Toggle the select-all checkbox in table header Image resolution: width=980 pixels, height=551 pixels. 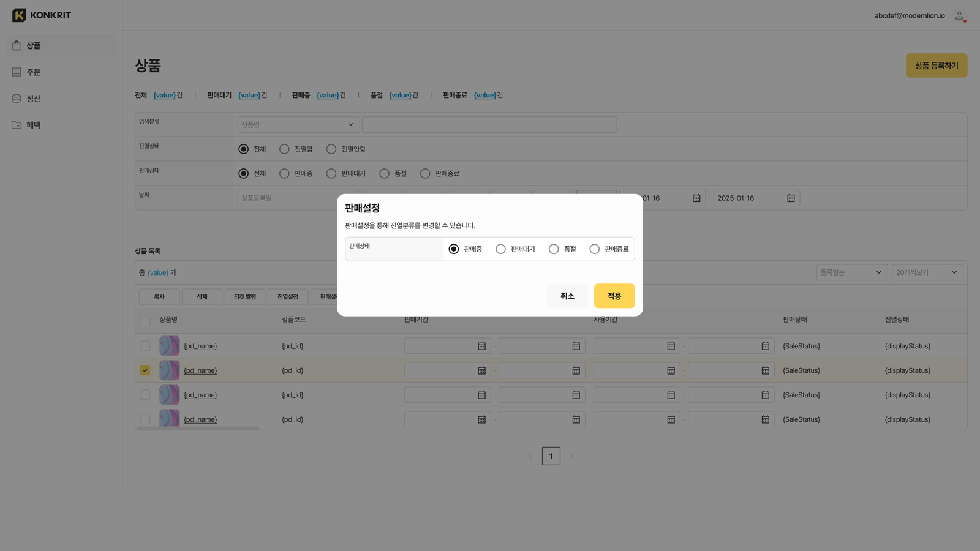click(145, 321)
